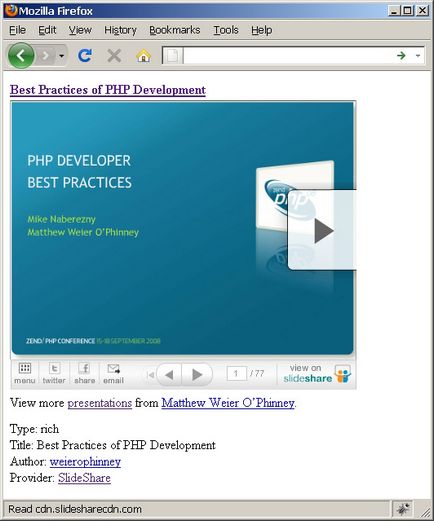Reload the page with the refresh icon

point(85,56)
